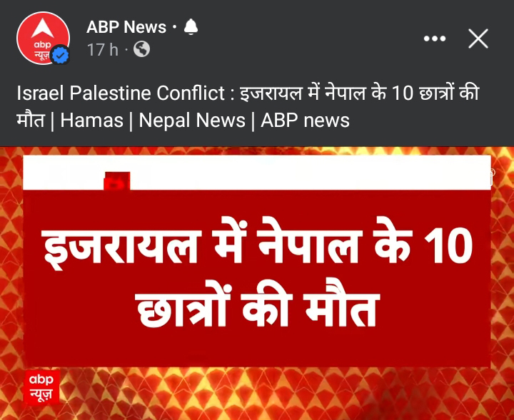Click 'Nepal News' in the post caption
Viewport: 514px width, 420px height.
[x=192, y=120]
